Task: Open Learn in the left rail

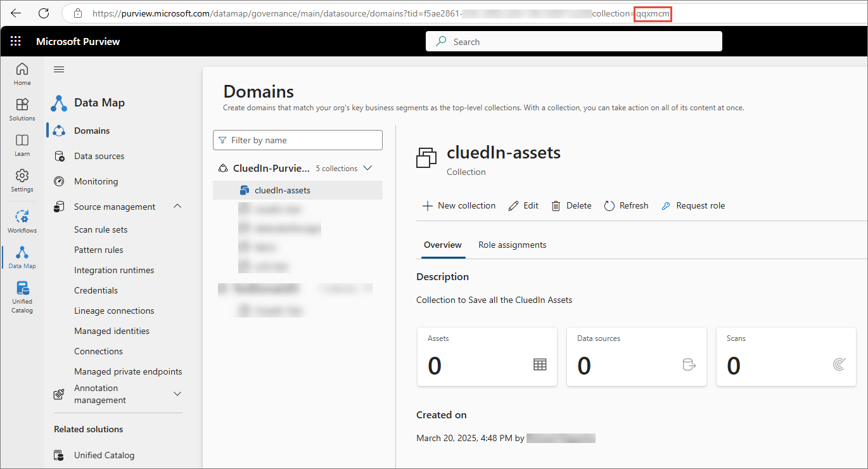Action: click(x=22, y=145)
